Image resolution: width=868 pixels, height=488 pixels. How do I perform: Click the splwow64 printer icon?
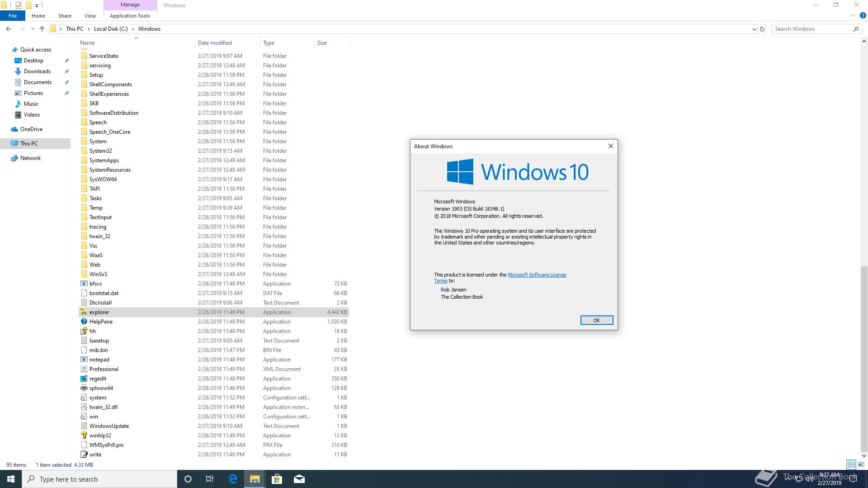coord(84,388)
